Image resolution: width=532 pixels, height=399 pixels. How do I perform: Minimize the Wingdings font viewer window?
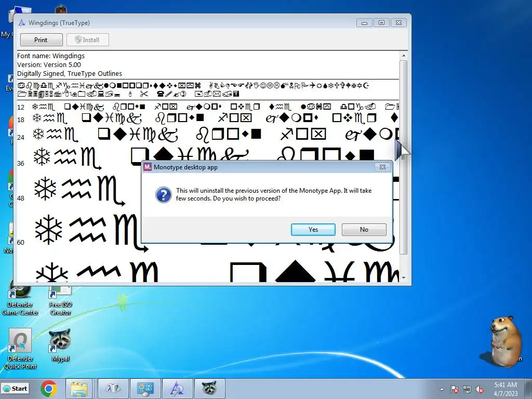[364, 23]
